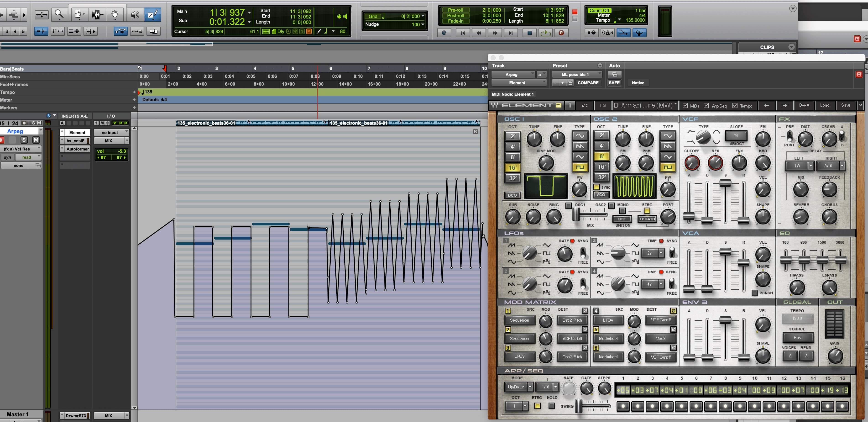This screenshot has height=422, width=868.
Task: Open arp rate 1/16 dropdown
Action: click(x=548, y=387)
